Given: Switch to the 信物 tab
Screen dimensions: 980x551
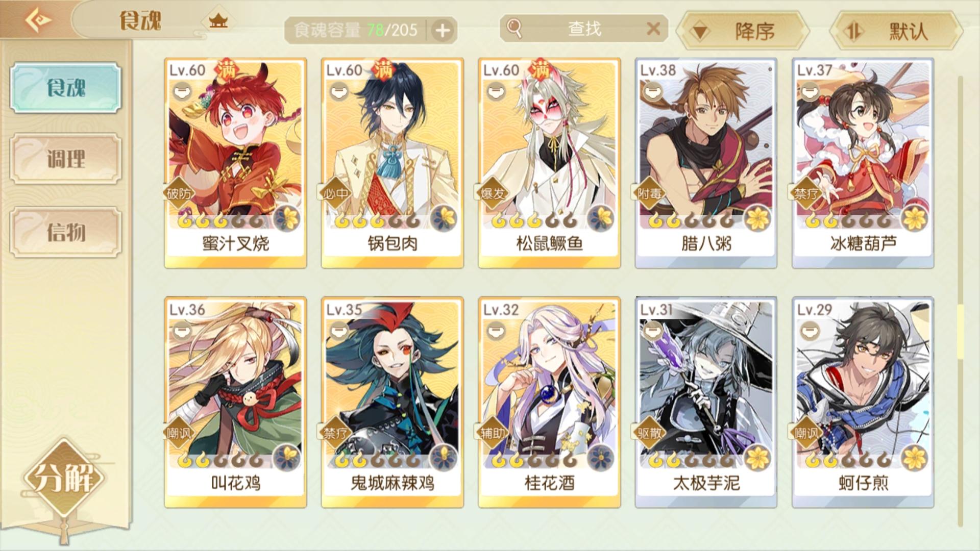Looking at the screenshot, I should pyautogui.click(x=66, y=232).
